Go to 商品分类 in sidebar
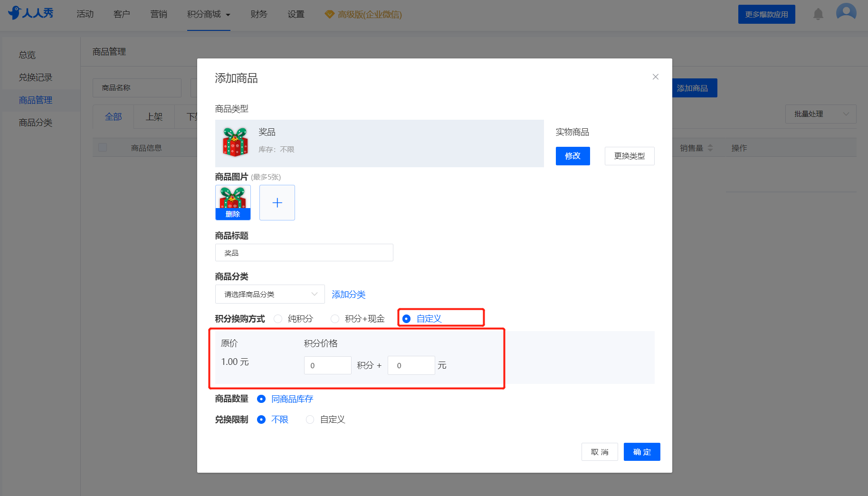Screen dimensions: 868x496 click(x=36, y=123)
